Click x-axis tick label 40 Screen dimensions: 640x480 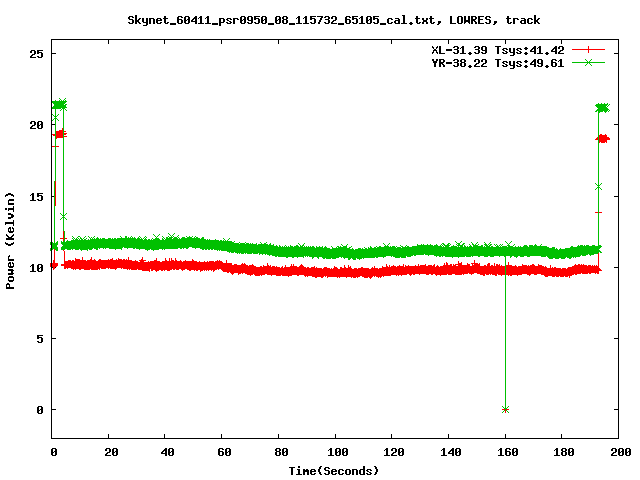click(x=167, y=452)
